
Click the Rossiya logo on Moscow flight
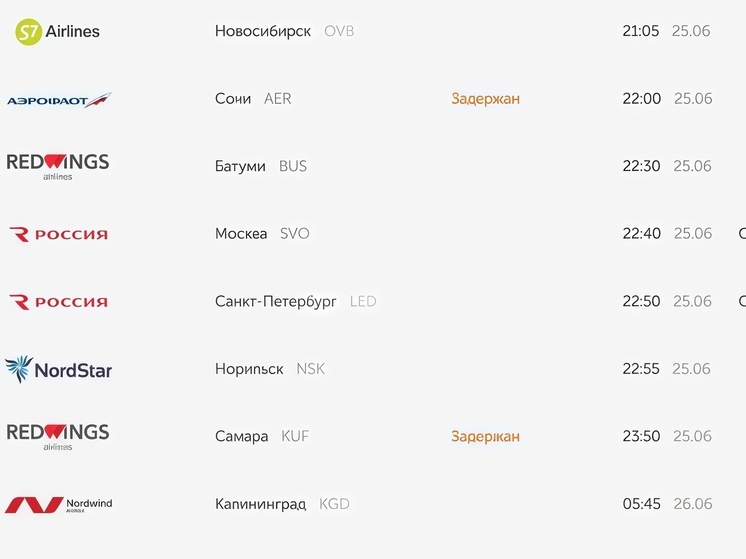(59, 234)
